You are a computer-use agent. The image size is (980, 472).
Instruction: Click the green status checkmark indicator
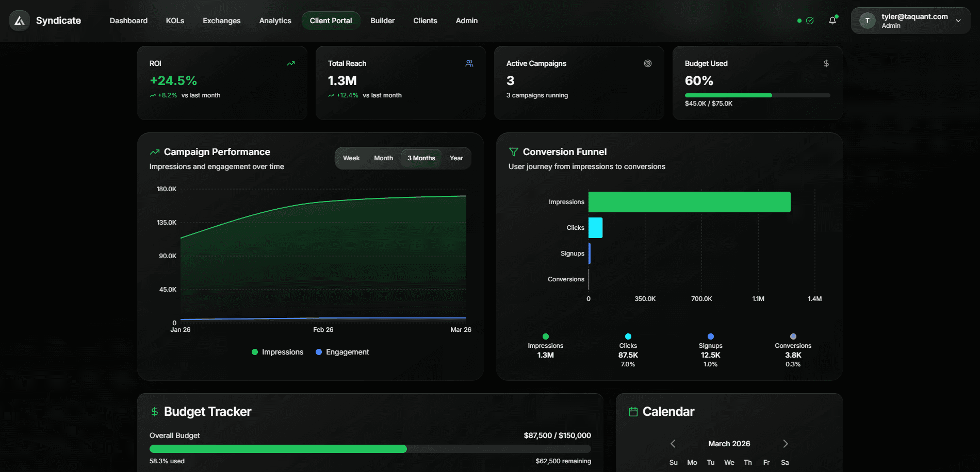(810, 21)
